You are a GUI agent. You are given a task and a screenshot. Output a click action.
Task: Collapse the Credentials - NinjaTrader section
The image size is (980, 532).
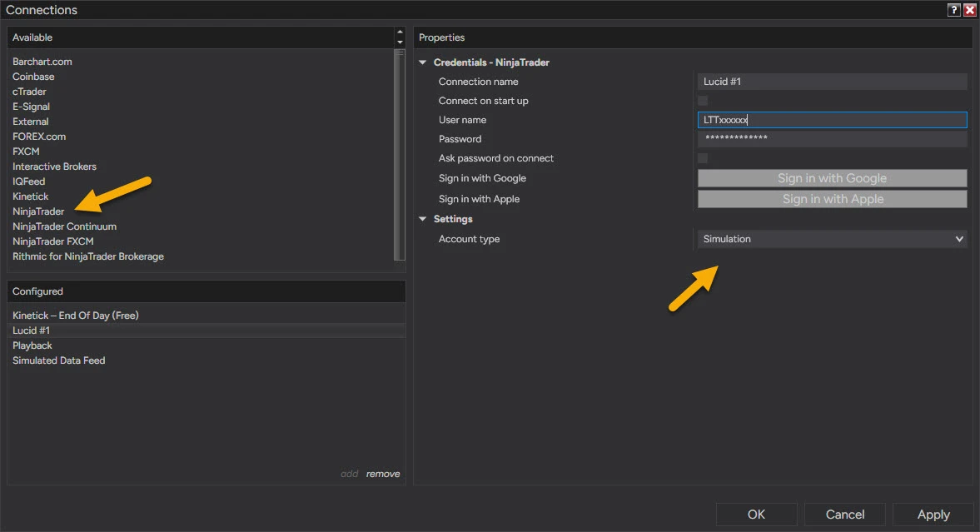[x=422, y=62]
